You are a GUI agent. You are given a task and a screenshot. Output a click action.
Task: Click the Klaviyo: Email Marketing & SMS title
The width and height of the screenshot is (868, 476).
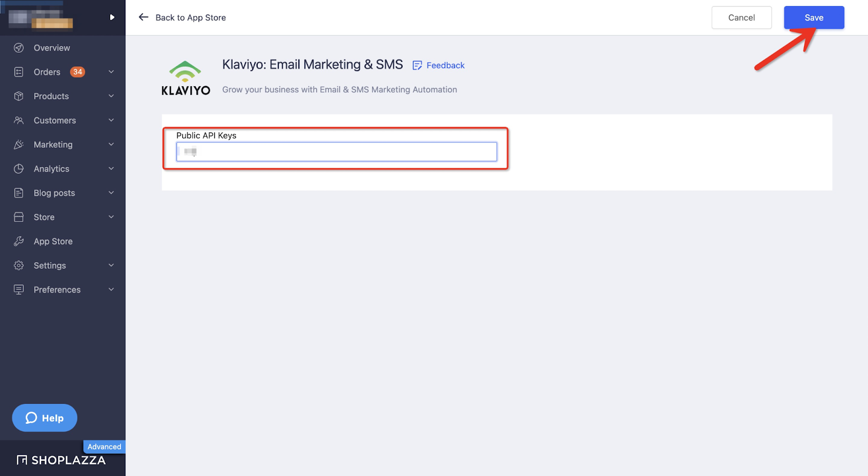[x=312, y=65]
